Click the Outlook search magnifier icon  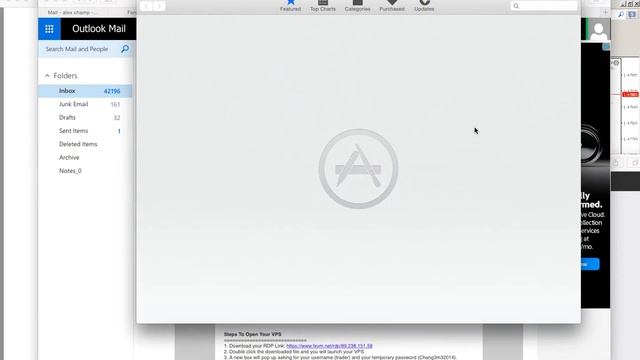125,49
